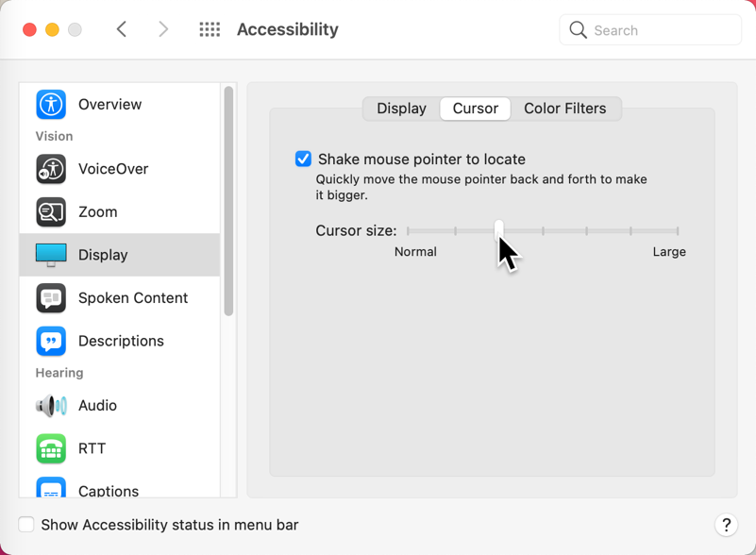Select Captions in the sidebar
Screen dimensions: 756x555
(109, 490)
